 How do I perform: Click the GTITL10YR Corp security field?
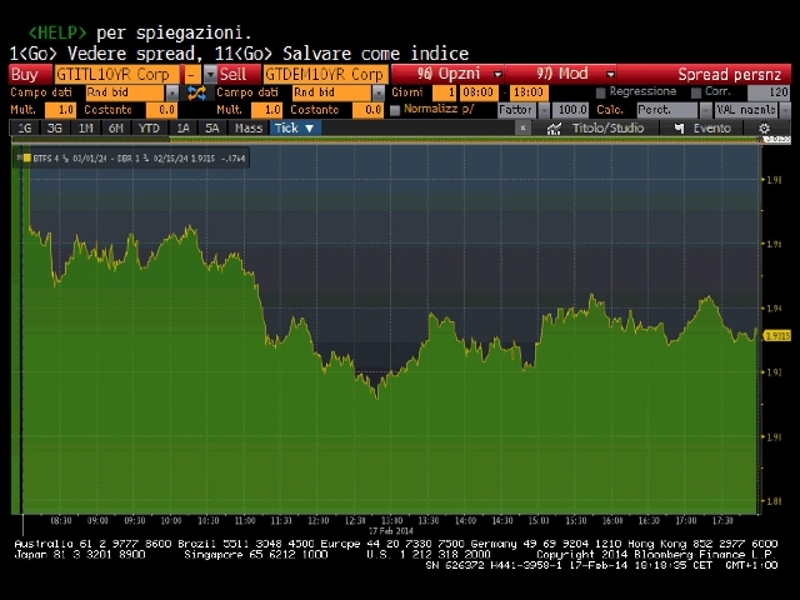coord(117,74)
